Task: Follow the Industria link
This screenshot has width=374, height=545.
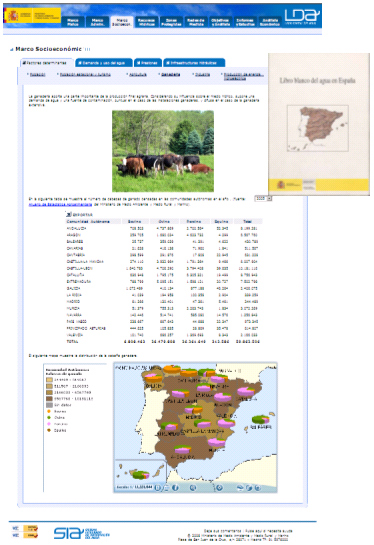Action: pos(202,74)
